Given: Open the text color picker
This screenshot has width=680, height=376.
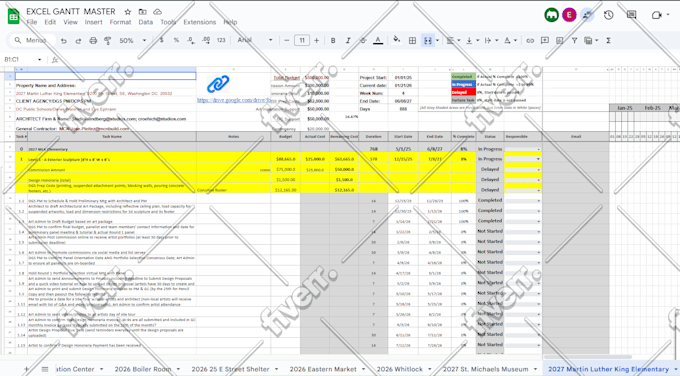Looking at the screenshot, I should point(378,40).
